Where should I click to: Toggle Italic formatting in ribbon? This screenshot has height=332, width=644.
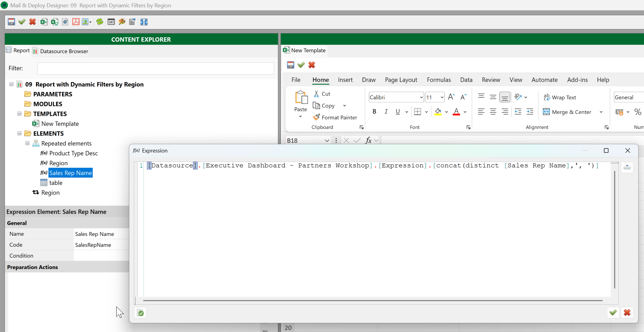(386, 111)
